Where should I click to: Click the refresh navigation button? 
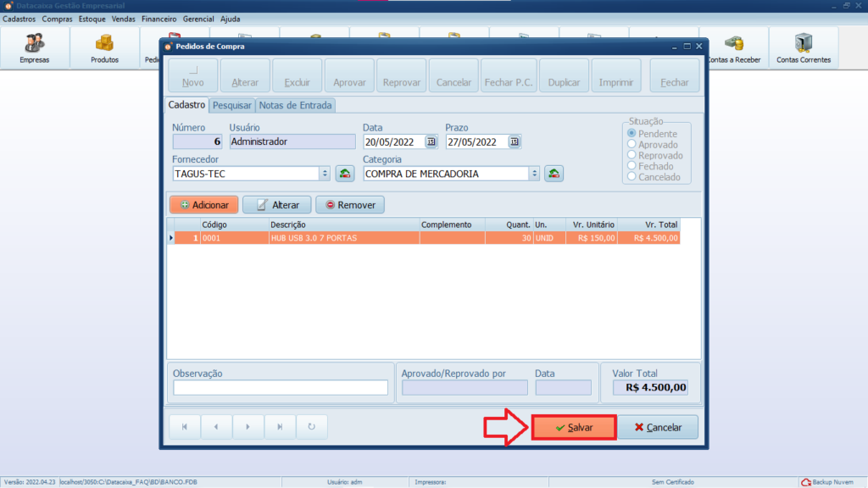(x=311, y=427)
